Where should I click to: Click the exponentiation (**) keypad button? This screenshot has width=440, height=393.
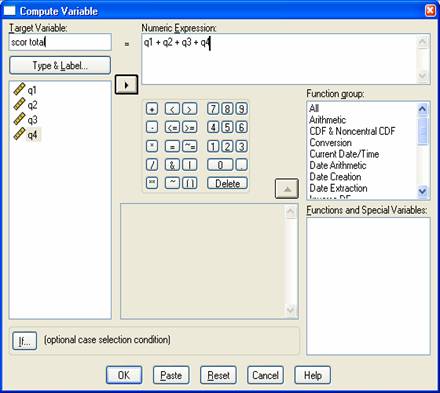tap(152, 183)
